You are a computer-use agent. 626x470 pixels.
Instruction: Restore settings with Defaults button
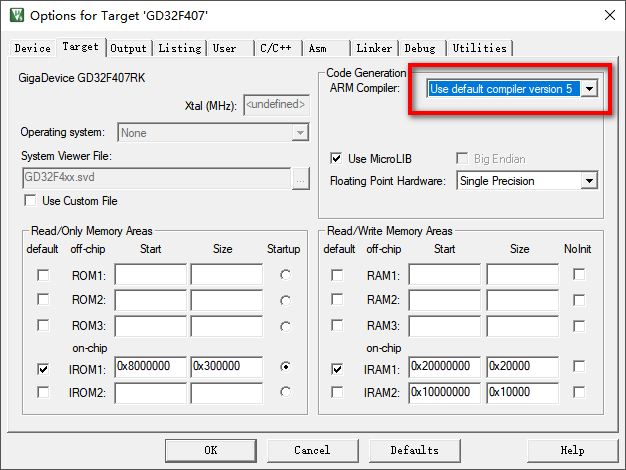tap(415, 450)
